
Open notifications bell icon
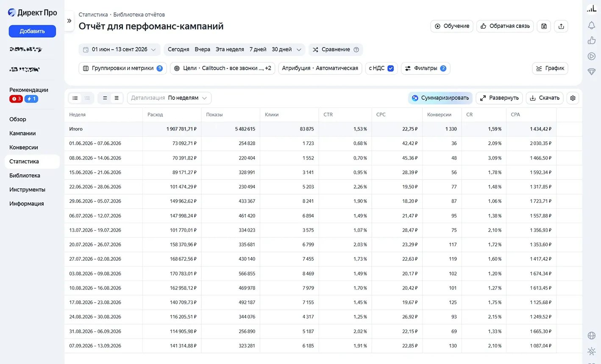592,25
